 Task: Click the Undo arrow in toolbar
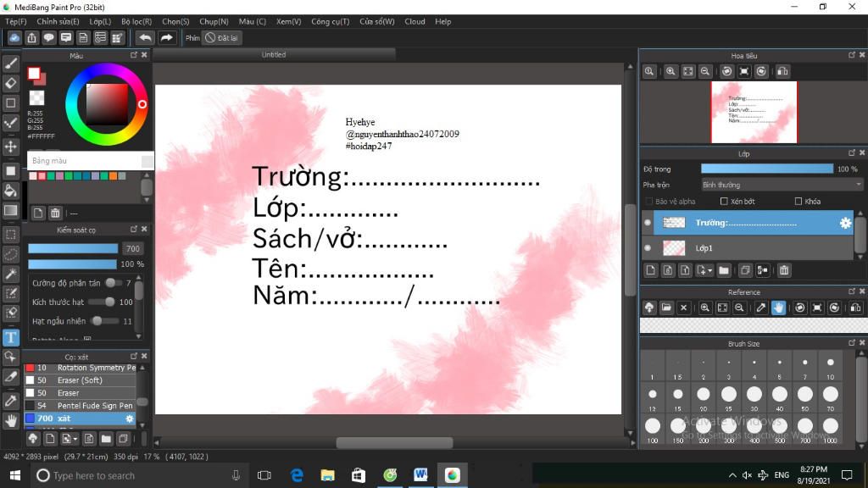pyautogui.click(x=145, y=37)
